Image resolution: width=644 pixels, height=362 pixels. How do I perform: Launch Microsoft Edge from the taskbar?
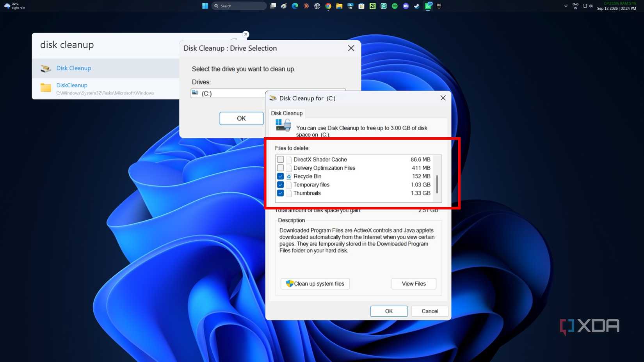click(295, 6)
